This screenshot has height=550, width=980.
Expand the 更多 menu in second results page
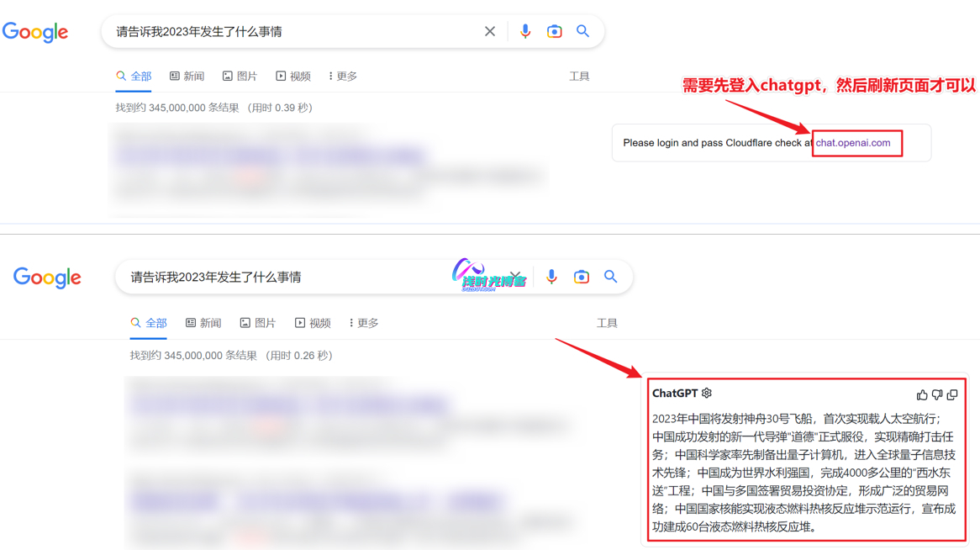point(364,323)
